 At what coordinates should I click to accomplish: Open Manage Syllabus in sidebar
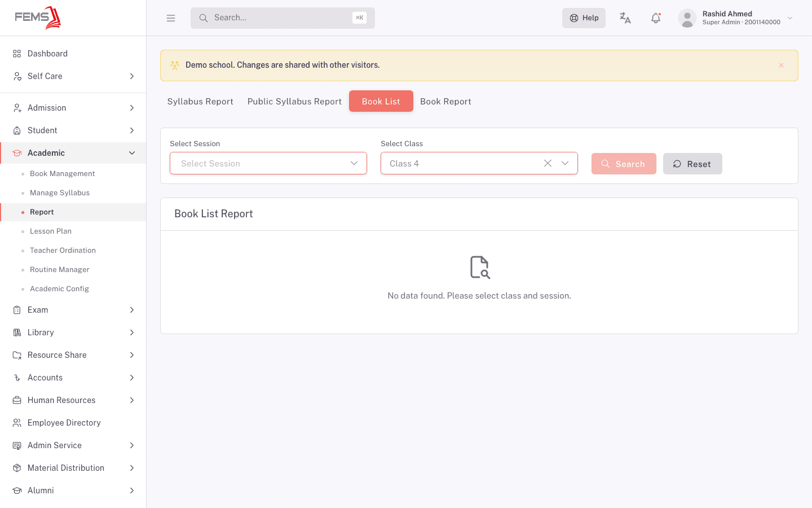pyautogui.click(x=60, y=193)
